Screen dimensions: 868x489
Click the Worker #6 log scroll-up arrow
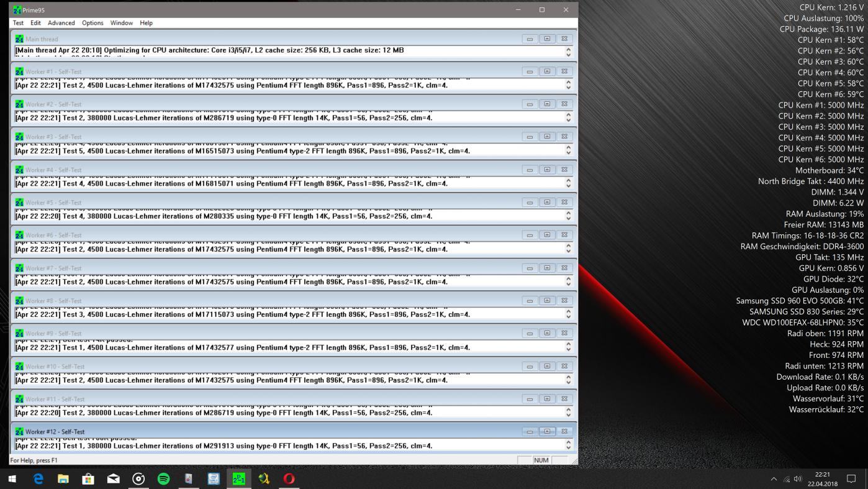tap(568, 245)
